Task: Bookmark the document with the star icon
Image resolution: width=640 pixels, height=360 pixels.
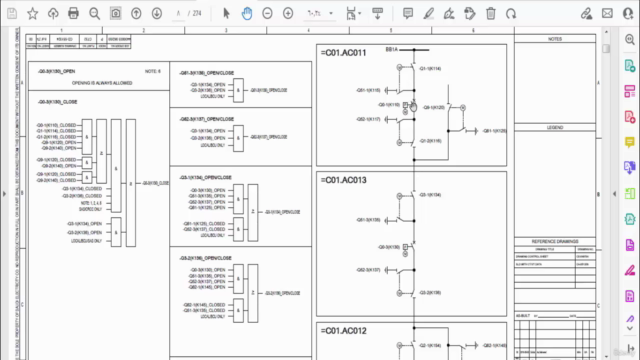Action: point(32,13)
